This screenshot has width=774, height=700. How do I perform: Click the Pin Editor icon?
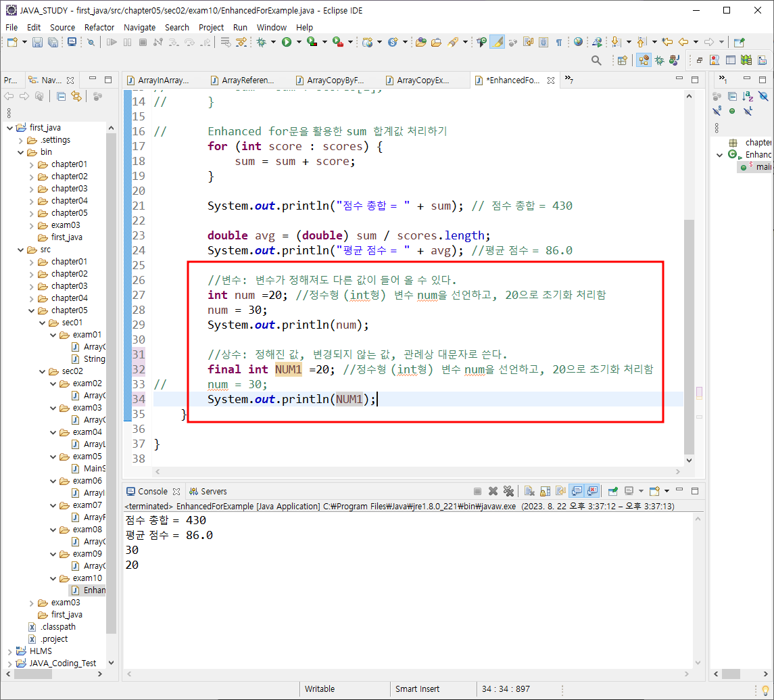coord(739,43)
